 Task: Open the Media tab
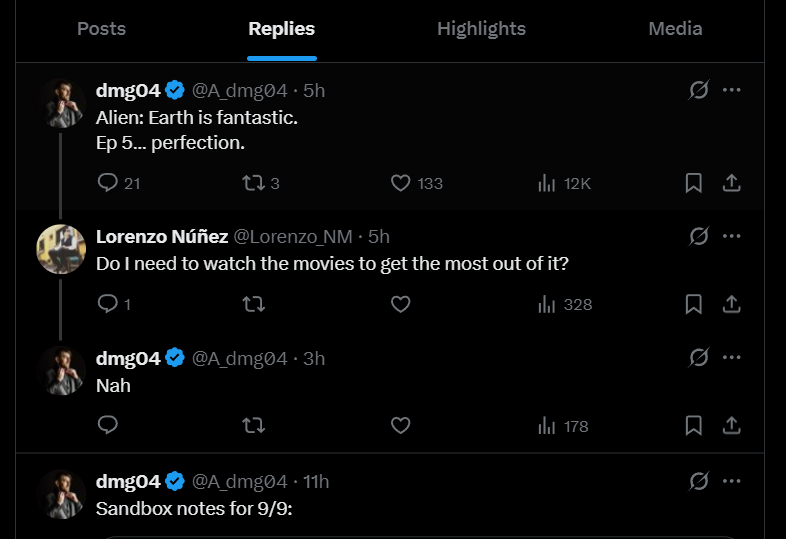675,29
